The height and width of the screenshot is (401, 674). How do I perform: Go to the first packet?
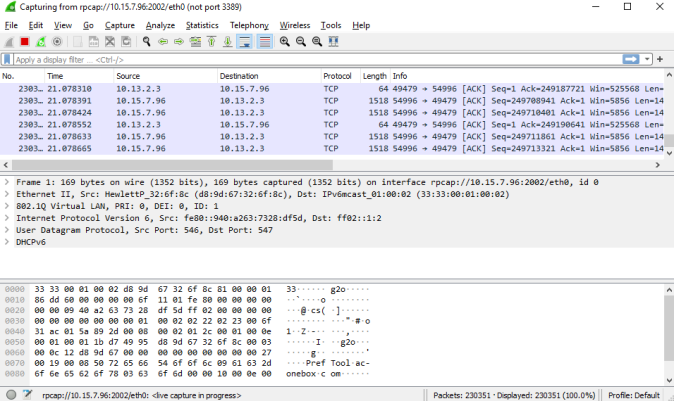coord(211,42)
